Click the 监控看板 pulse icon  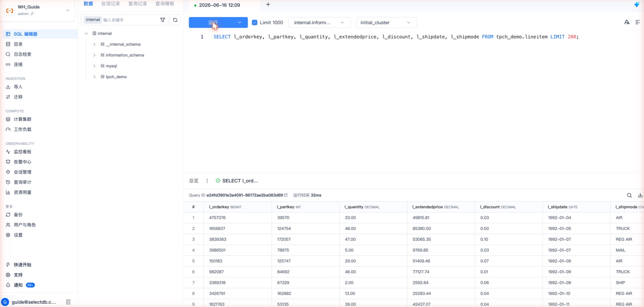coord(8,152)
